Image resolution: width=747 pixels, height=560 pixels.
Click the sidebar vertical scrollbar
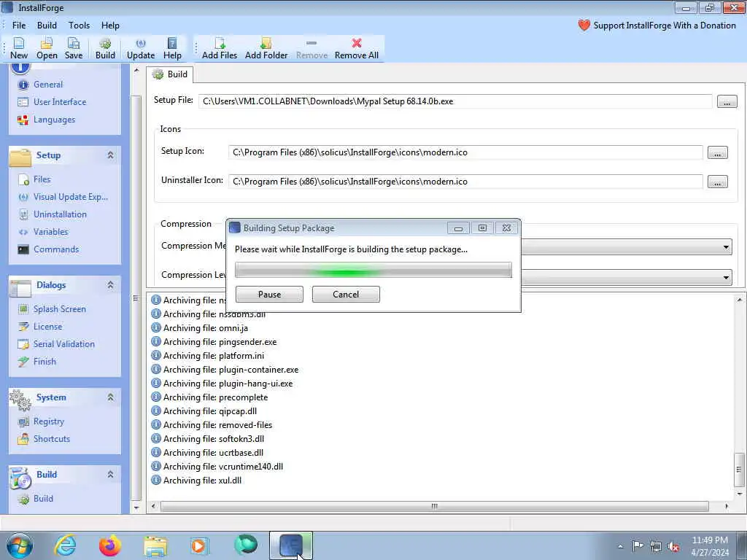coord(136,297)
